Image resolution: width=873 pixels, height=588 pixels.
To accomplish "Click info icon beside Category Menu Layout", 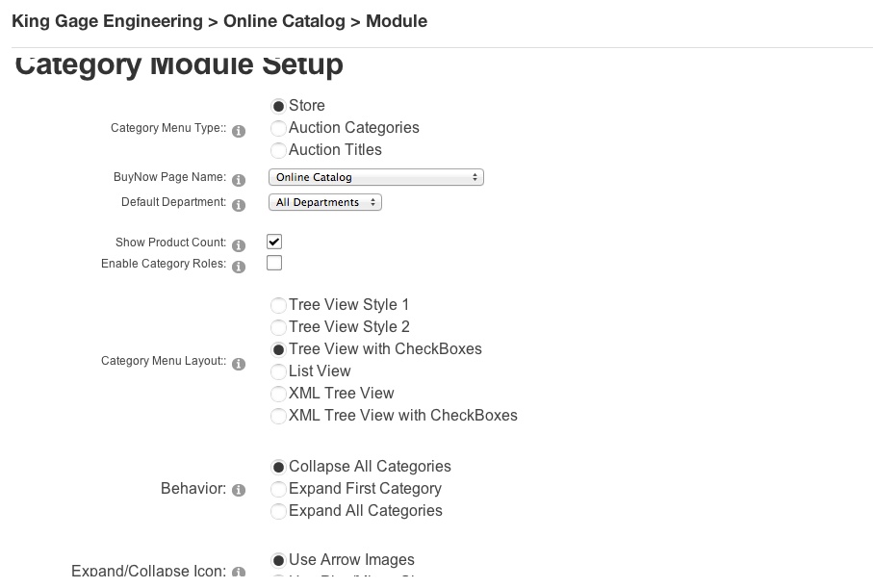I will point(239,364).
